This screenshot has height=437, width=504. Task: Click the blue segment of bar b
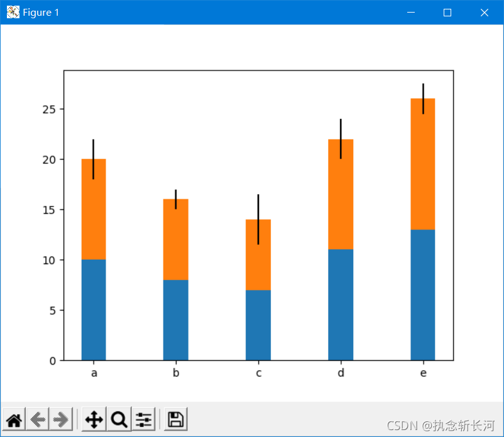176,320
